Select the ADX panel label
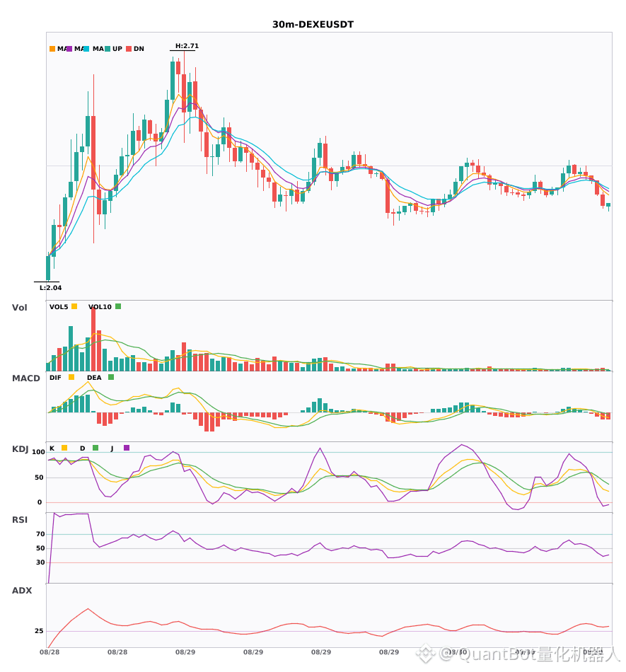The image size is (626, 672). point(22,590)
